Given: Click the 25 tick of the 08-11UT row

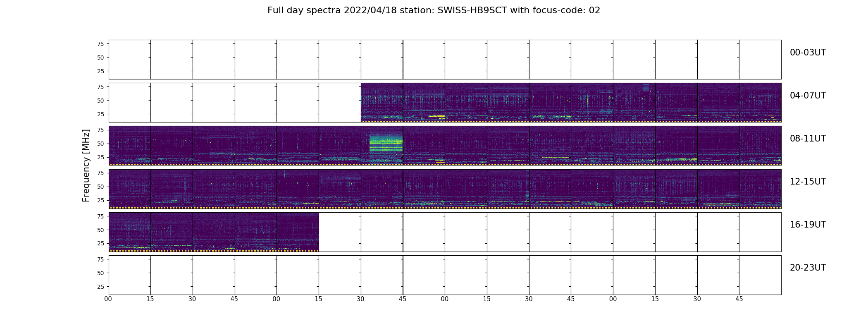Looking at the screenshot, I should [x=100, y=157].
